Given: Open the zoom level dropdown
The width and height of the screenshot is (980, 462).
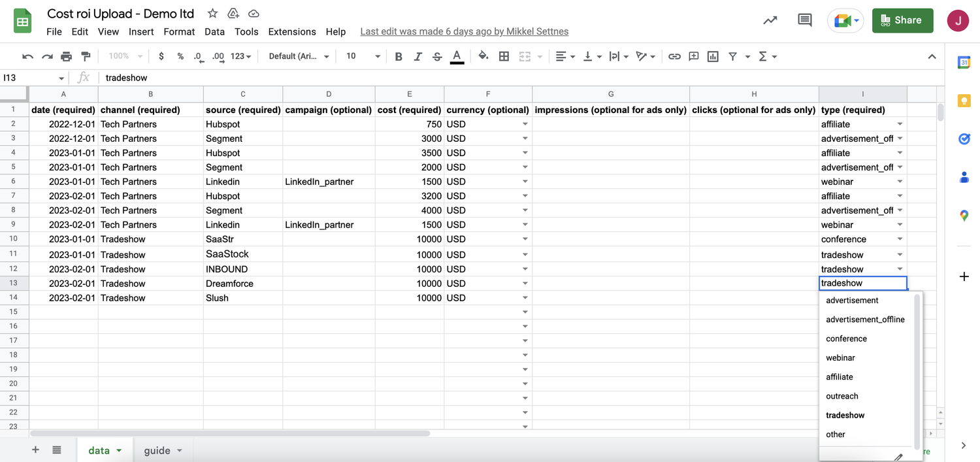Looking at the screenshot, I should pos(127,57).
